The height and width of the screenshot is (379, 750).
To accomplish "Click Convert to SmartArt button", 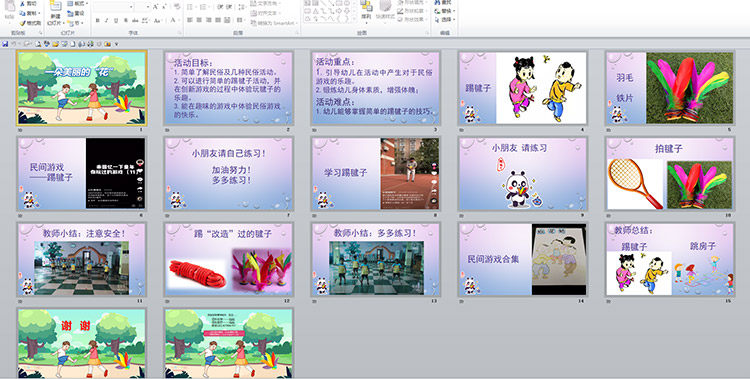I will [x=273, y=23].
